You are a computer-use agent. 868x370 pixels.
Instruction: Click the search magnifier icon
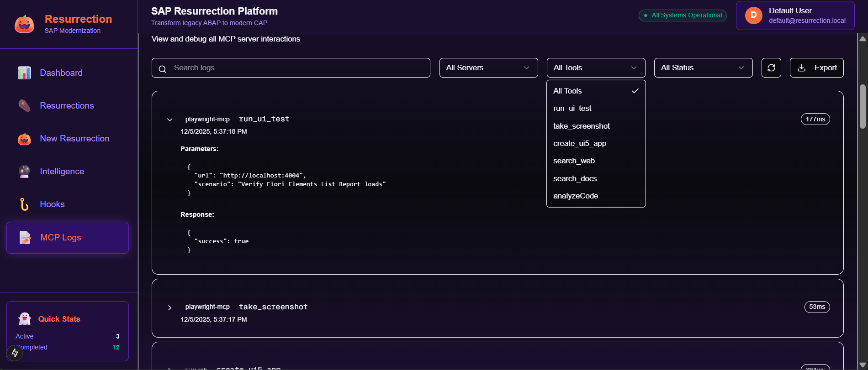pyautogui.click(x=162, y=69)
